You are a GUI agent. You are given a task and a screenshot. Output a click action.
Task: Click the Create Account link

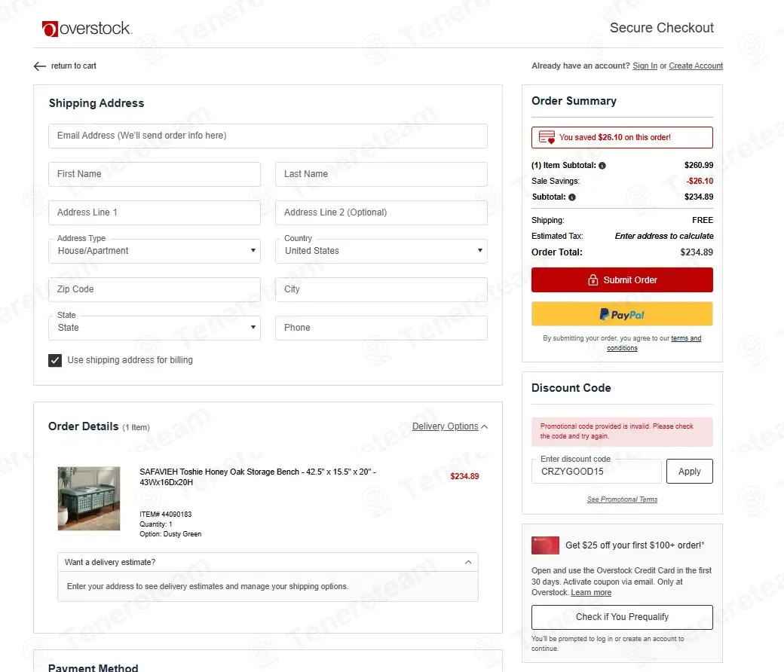(x=696, y=66)
